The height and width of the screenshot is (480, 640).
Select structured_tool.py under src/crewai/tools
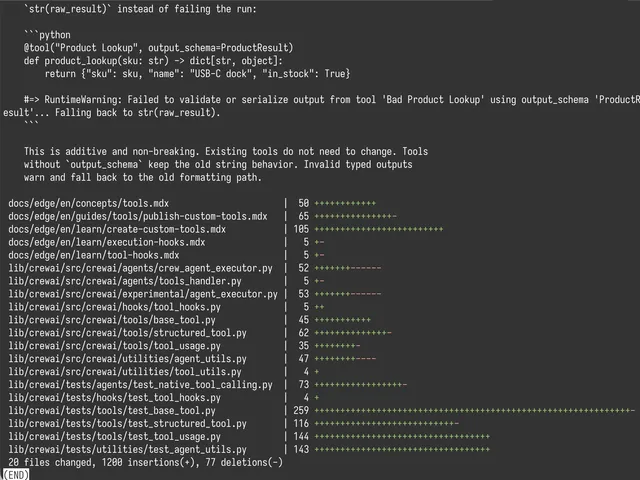coord(127,333)
